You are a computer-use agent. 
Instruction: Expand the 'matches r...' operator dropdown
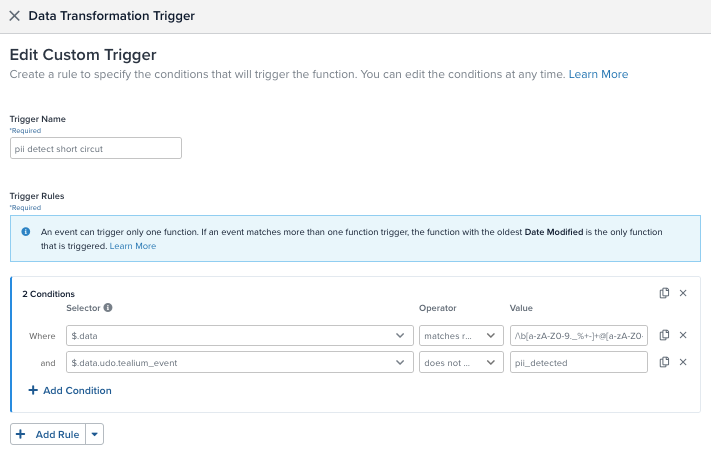click(x=460, y=336)
